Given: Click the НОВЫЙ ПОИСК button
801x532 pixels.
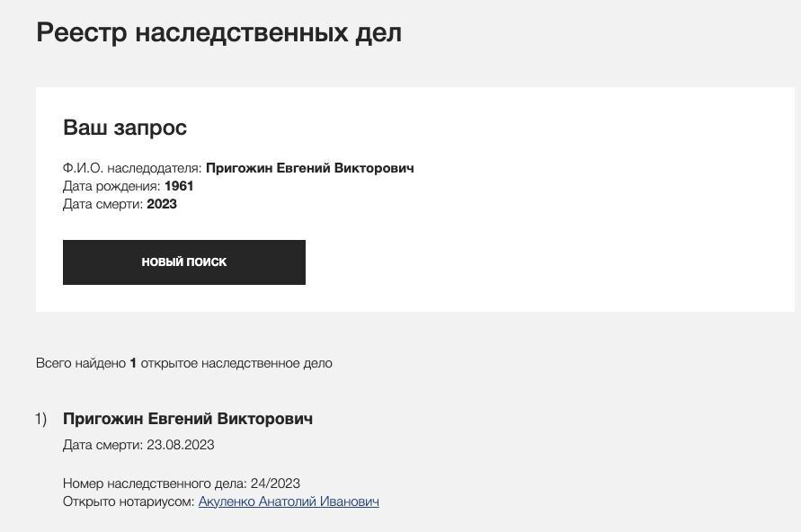Looking at the screenshot, I should (x=184, y=262).
